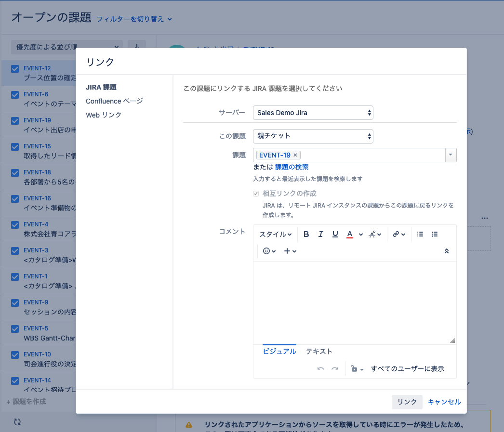The width and height of the screenshot is (504, 432).
Task: Toggle checkbox for EVENT-3
Action: tap(15, 251)
